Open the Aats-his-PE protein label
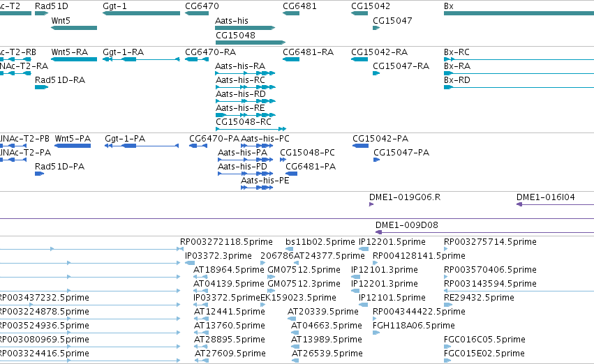Image resolution: width=594 pixels, height=364 pixels. click(x=265, y=181)
